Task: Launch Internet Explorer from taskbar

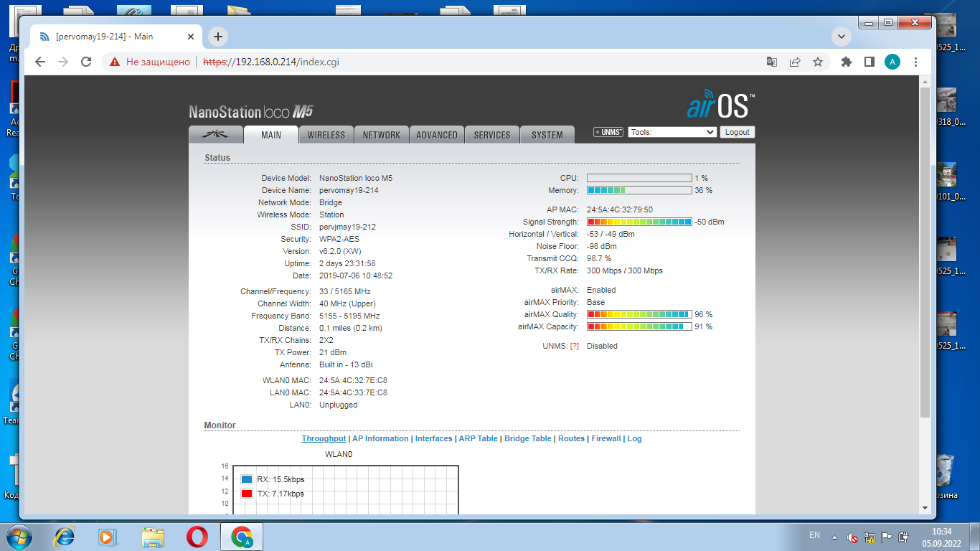Action: point(65,536)
